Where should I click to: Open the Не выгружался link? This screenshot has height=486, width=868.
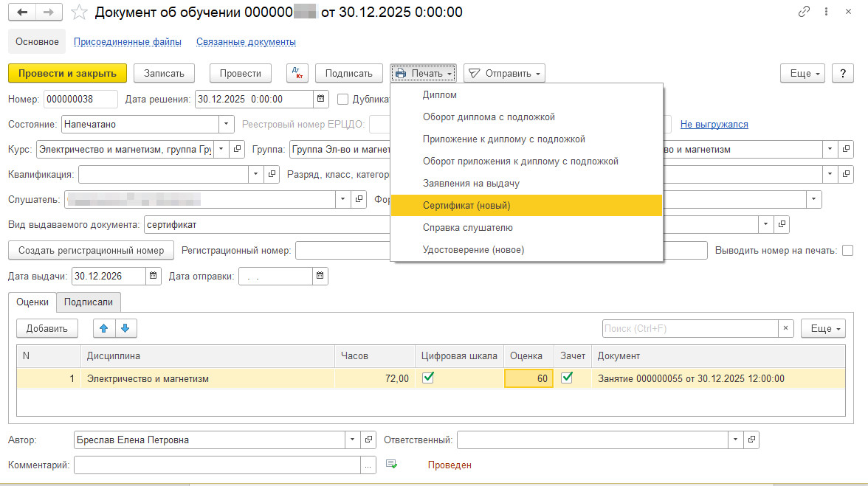(714, 125)
